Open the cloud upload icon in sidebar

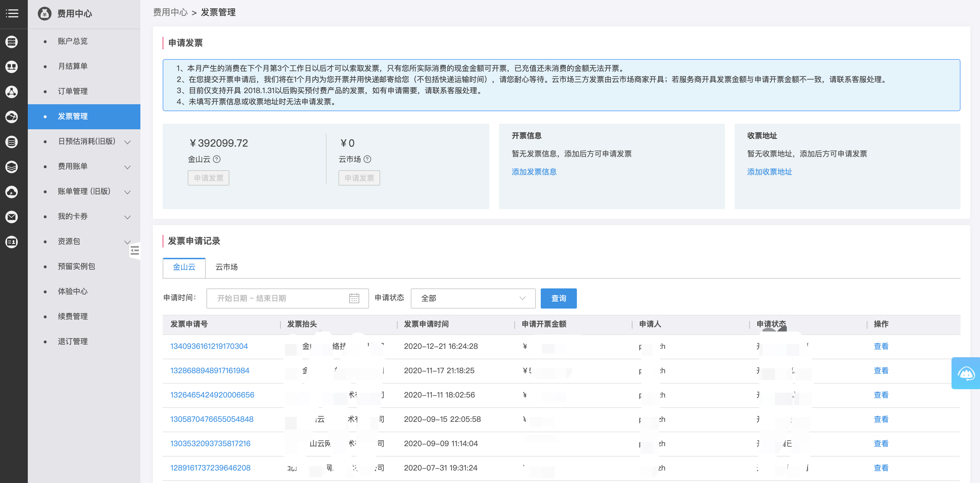12,192
